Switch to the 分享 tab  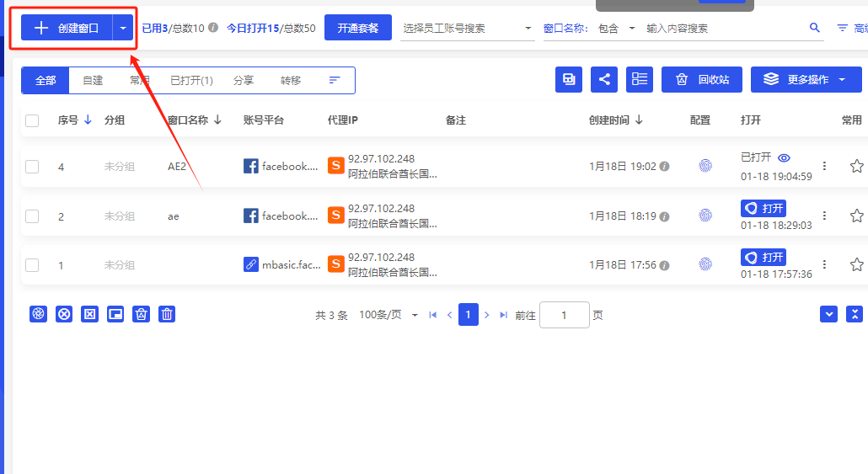[243, 80]
